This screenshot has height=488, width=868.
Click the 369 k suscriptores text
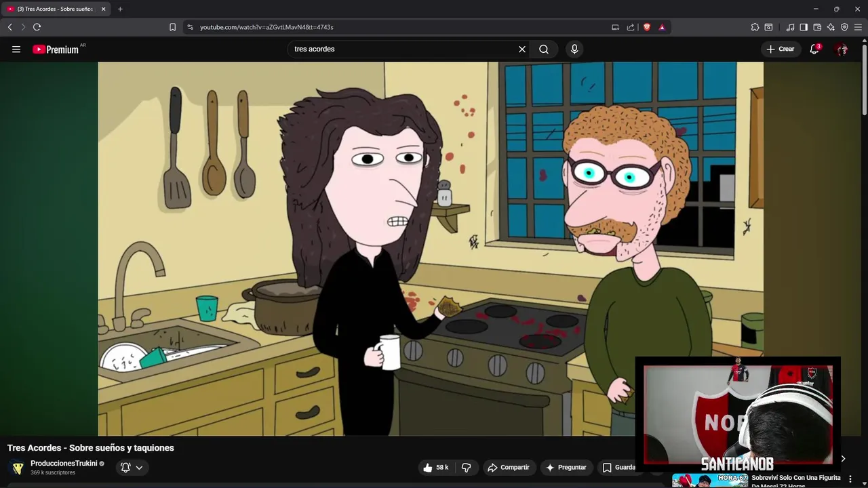pos(53,473)
